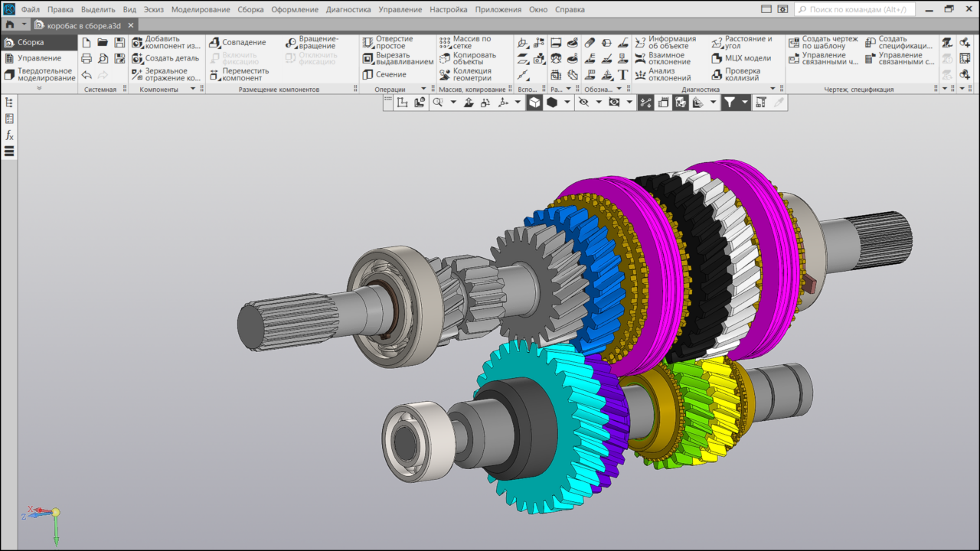This screenshot has width=980, height=551.
Task: Switch to 'коробас в сборе.a3d' document tab
Action: (x=83, y=25)
